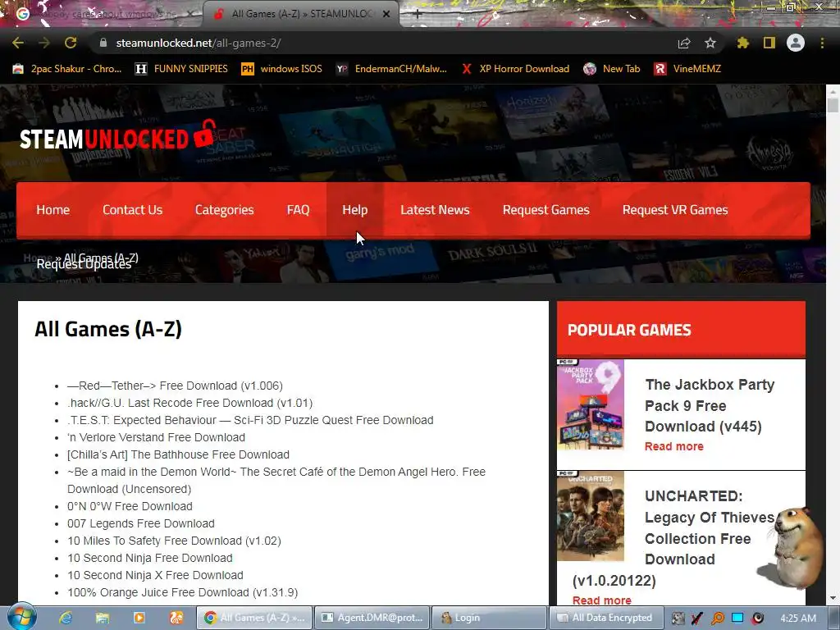Click the address bar URL
The width and height of the screenshot is (840, 630).
click(x=199, y=43)
